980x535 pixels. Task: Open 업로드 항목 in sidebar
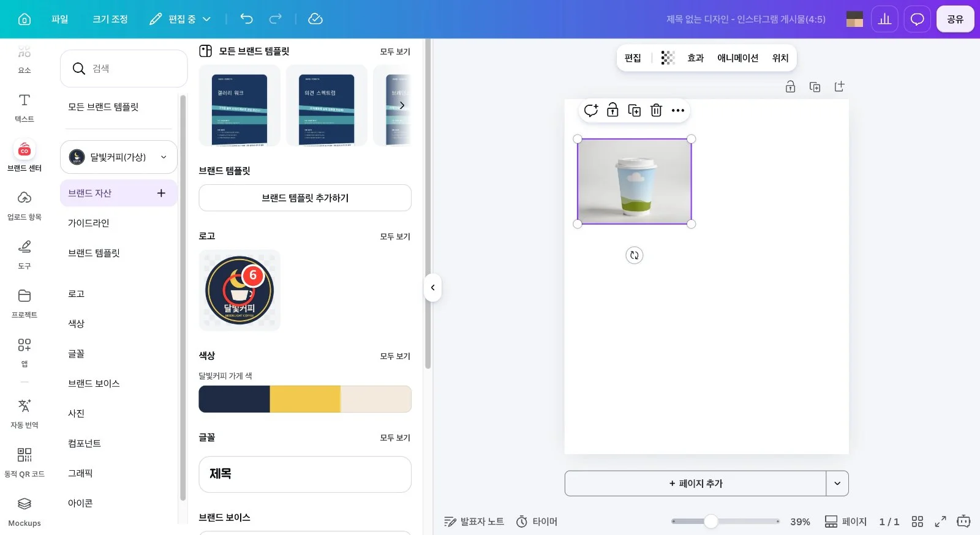click(24, 206)
